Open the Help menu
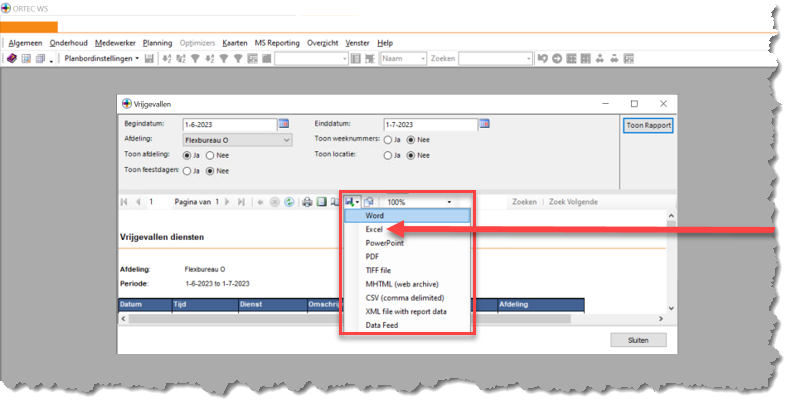 tap(385, 43)
